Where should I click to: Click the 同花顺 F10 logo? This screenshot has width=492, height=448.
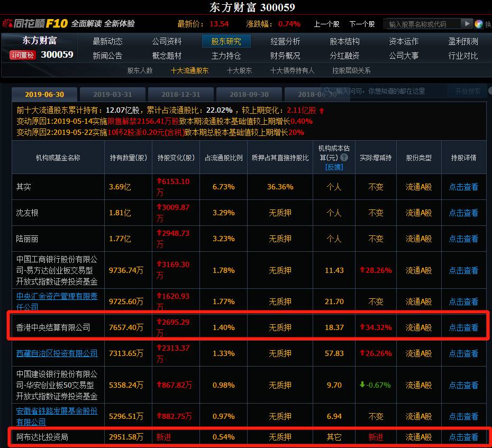coord(35,23)
